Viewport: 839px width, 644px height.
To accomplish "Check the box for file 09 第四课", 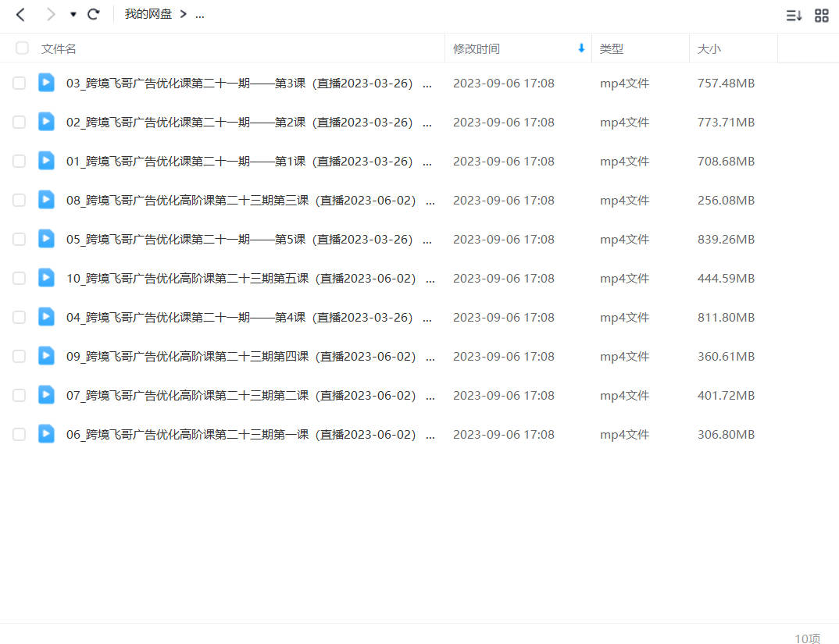I will click(x=19, y=356).
